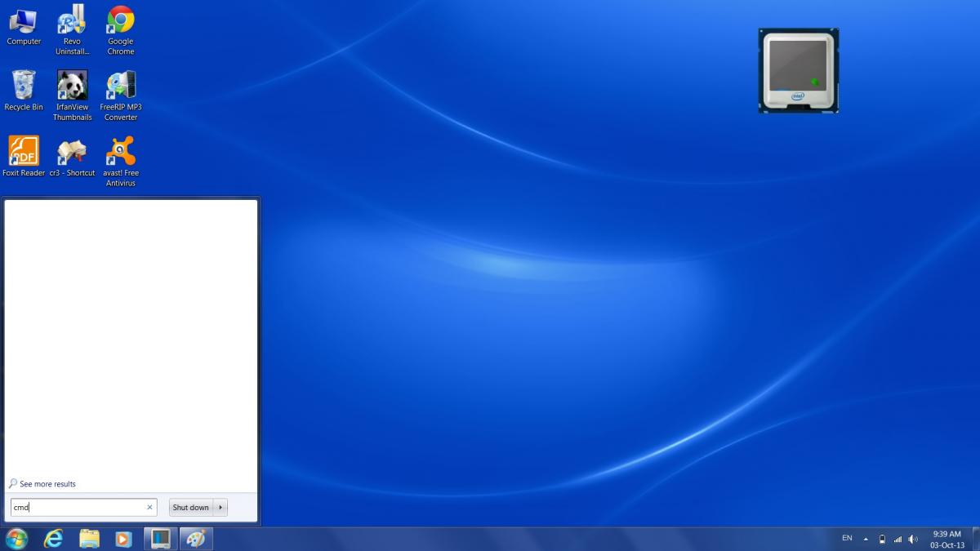Open the avast! Free Antivirus shortcut
980x551 pixels.
(x=120, y=162)
